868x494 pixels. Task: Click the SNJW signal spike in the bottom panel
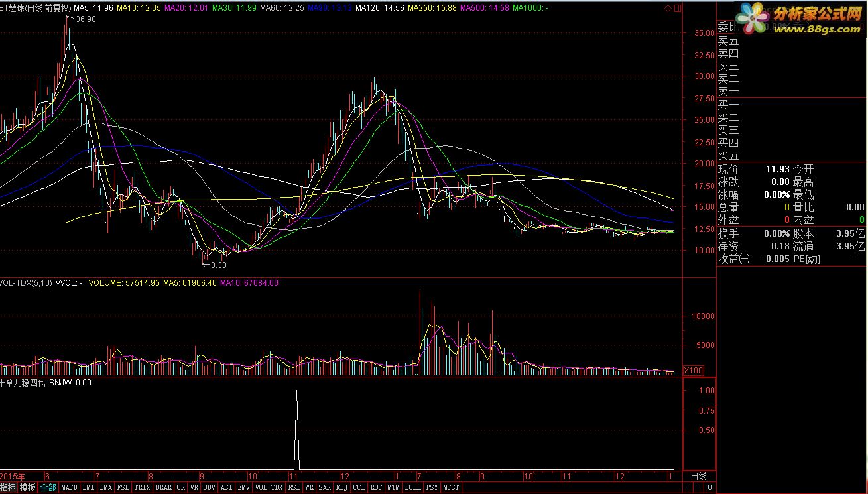tap(296, 430)
